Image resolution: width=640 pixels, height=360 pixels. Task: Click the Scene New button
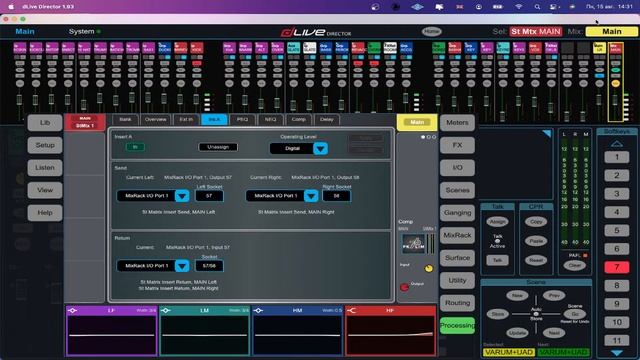click(517, 296)
